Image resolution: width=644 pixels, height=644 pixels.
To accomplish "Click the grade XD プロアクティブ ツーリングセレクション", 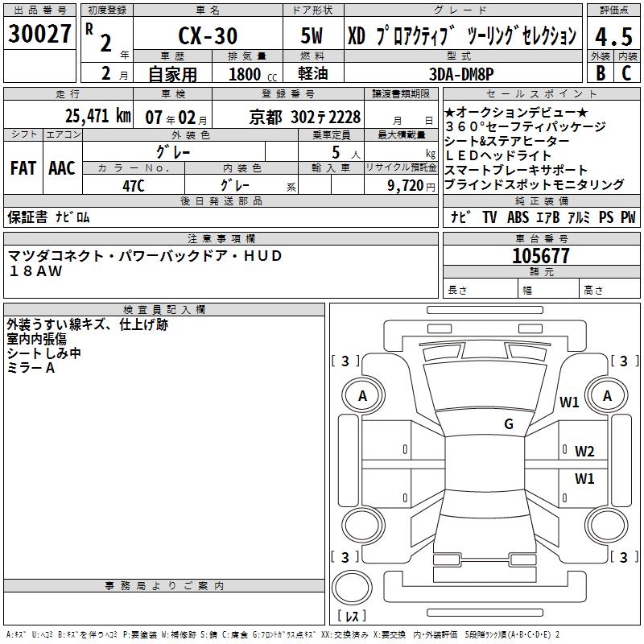I will (x=462, y=36).
